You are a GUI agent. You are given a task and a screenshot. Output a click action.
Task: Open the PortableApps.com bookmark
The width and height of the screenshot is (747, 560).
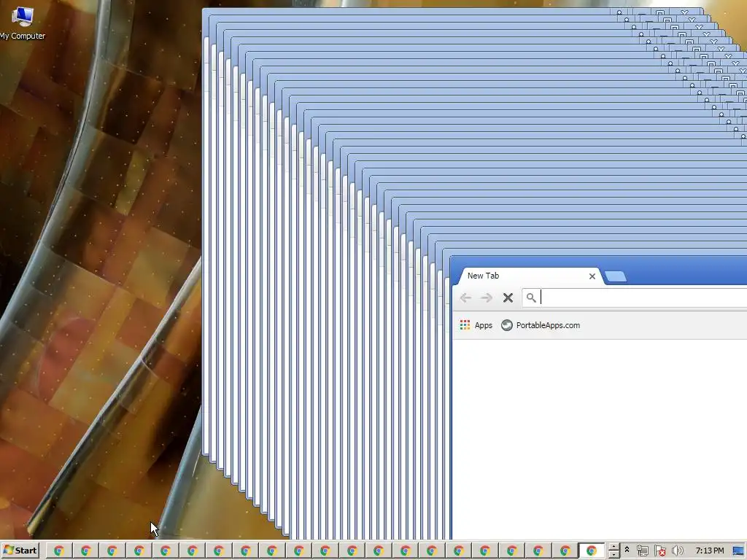[541, 325]
